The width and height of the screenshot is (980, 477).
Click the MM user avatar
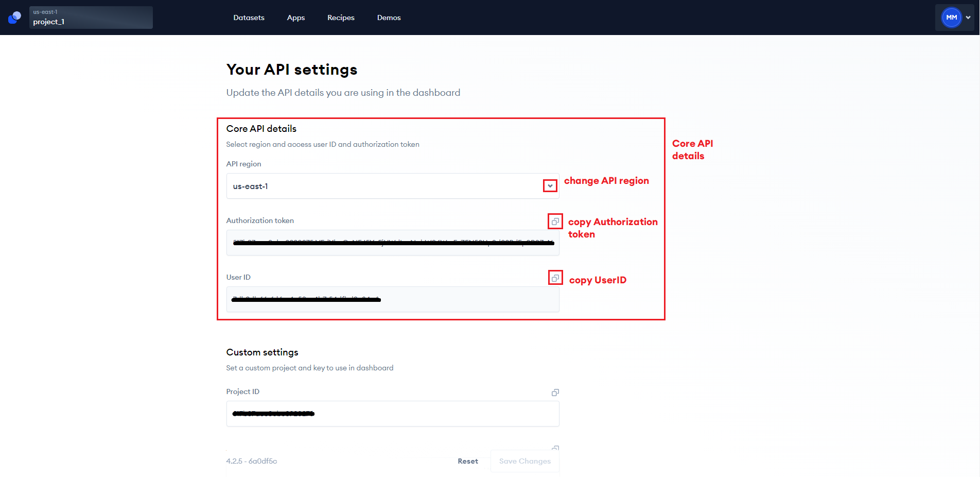pyautogui.click(x=951, y=18)
